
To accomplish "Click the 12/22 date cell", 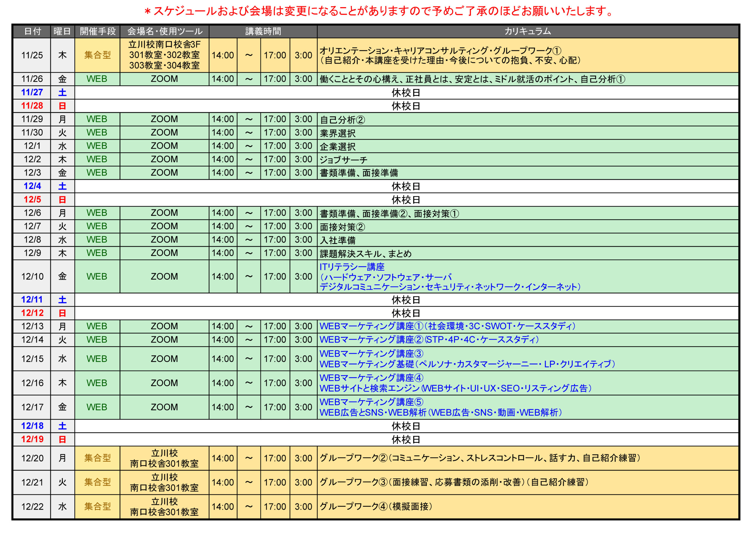I will tap(32, 507).
